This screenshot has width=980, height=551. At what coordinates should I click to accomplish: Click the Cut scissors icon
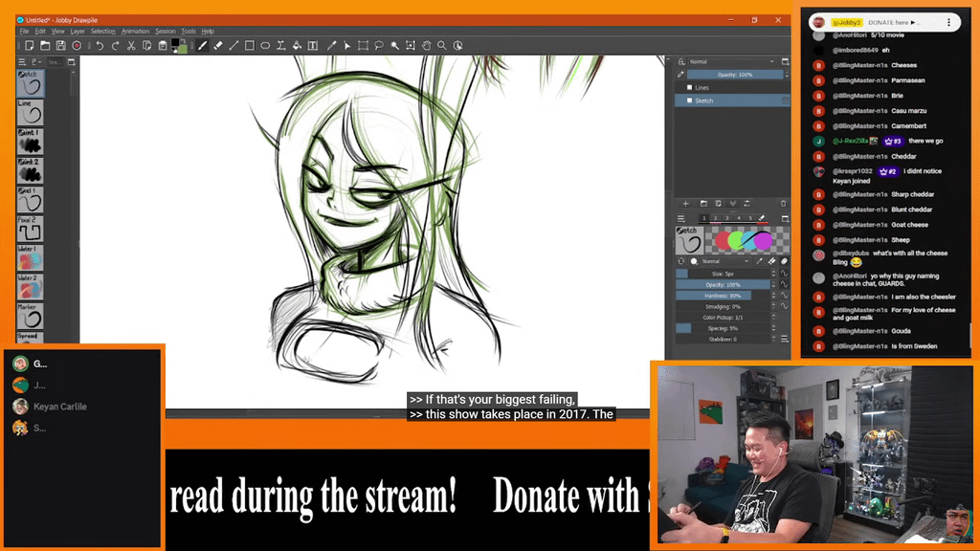131,46
